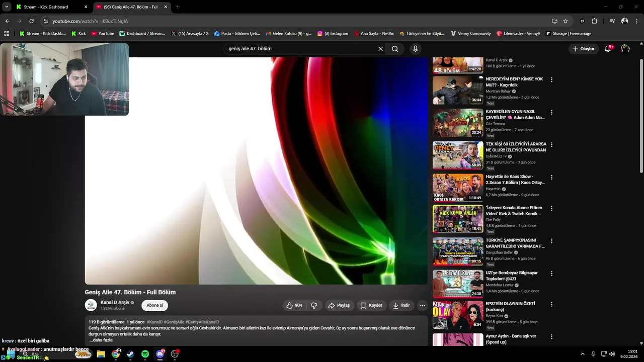Click the YouTube search box

click(x=301, y=49)
